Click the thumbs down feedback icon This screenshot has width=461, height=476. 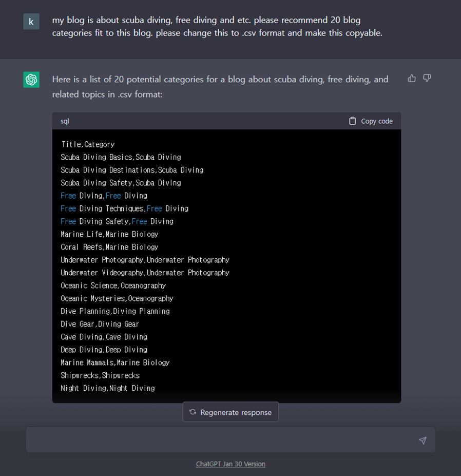click(x=427, y=79)
